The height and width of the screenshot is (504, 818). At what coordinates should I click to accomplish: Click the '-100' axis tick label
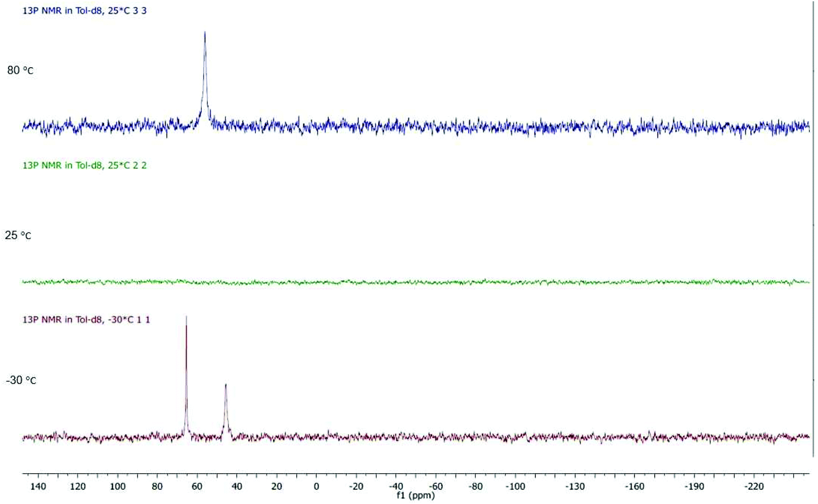point(515,486)
